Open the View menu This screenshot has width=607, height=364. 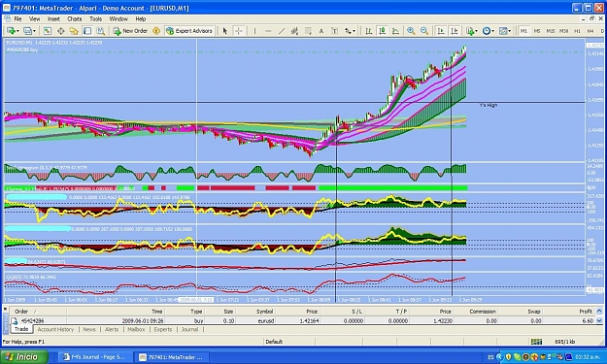[x=34, y=19]
